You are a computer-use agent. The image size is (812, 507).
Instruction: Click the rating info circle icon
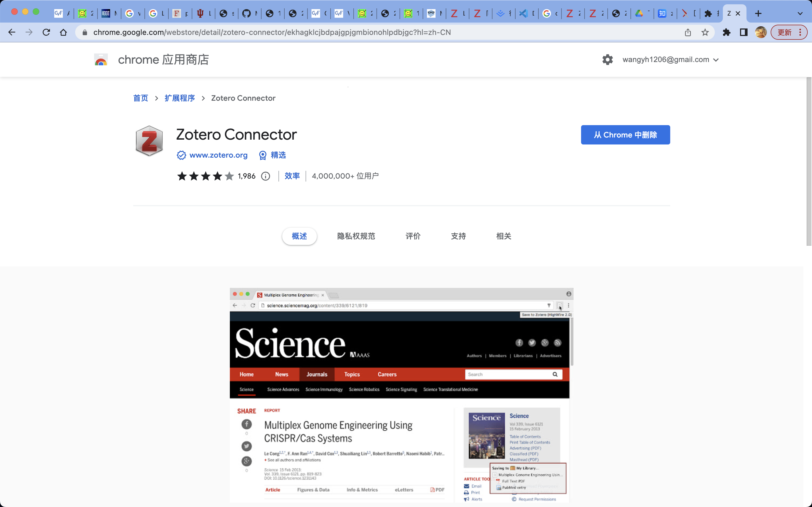coord(266,176)
